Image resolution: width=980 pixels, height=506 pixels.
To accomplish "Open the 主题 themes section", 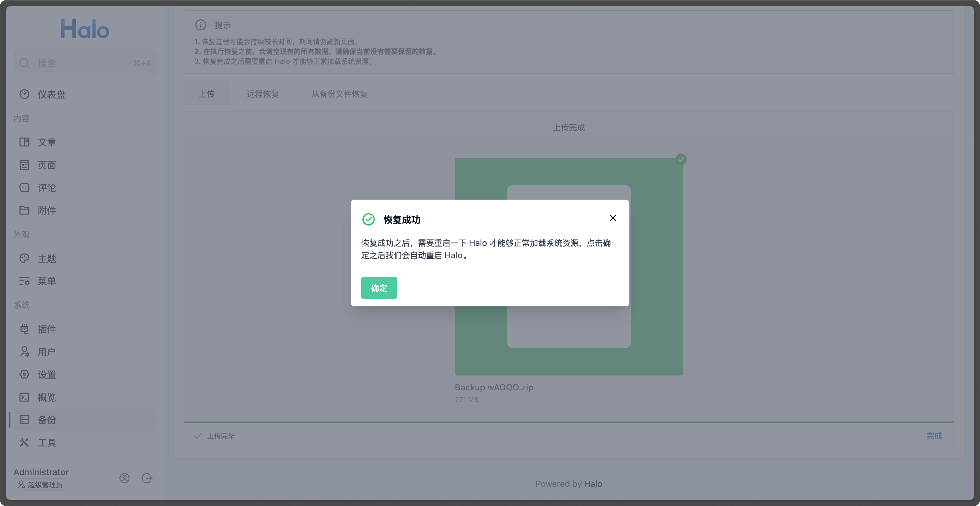I will click(24, 258).
